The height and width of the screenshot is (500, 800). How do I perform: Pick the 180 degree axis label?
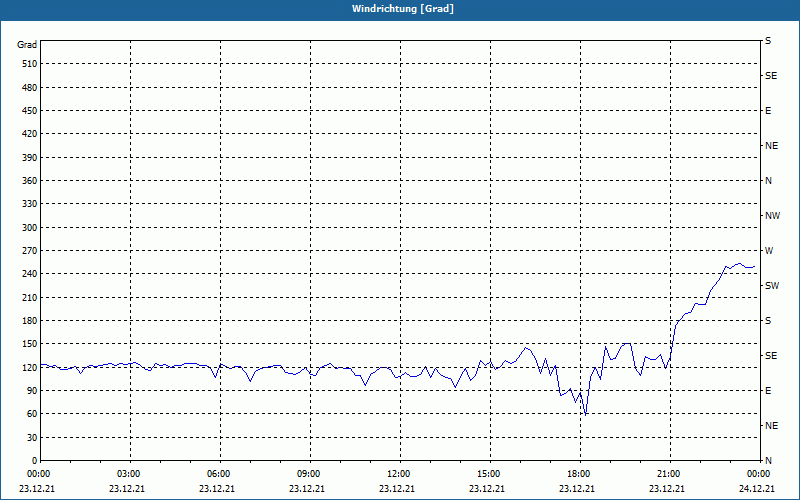[30, 321]
